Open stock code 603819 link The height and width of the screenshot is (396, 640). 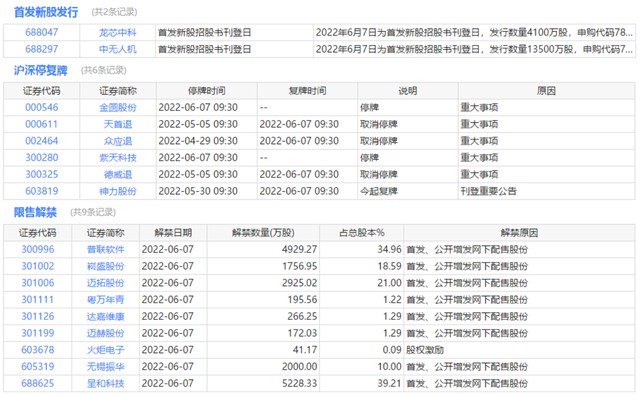(42, 191)
